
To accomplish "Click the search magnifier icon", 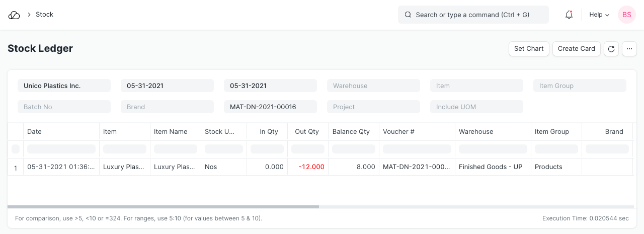I will tap(408, 15).
